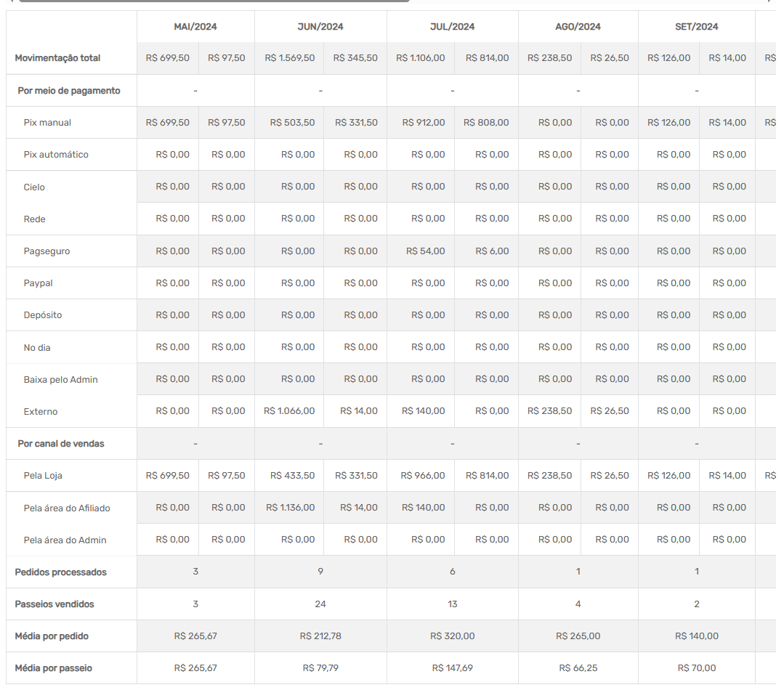Click the 'Pela Loja' row label
The width and height of the screenshot is (784, 690).
43,475
